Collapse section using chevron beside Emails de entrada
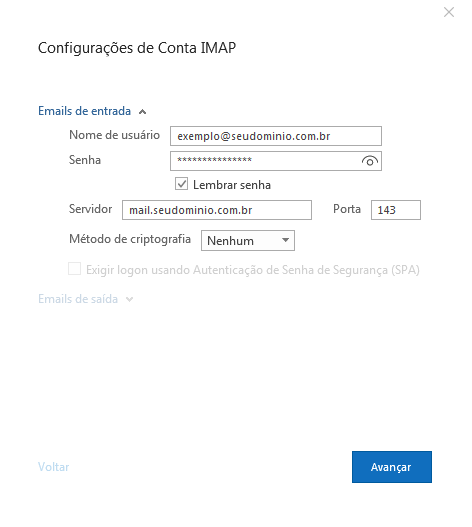472x527 pixels. click(143, 112)
